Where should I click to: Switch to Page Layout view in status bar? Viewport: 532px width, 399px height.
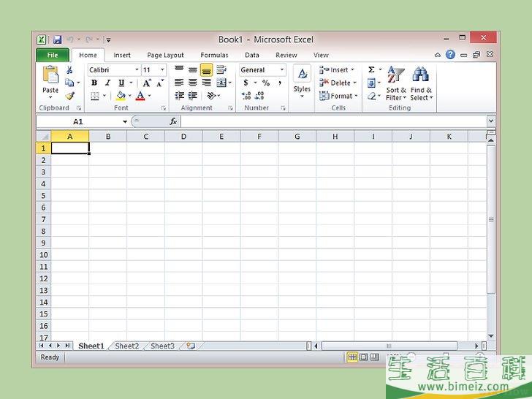[x=363, y=357]
